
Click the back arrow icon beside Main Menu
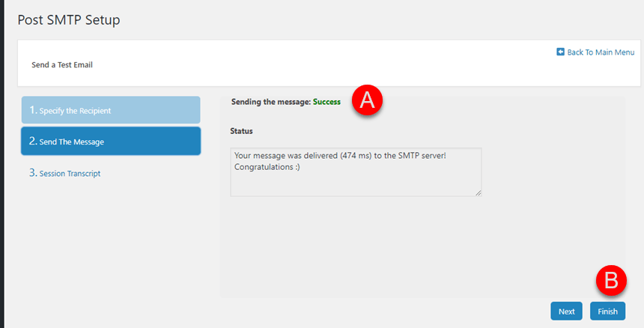click(560, 52)
